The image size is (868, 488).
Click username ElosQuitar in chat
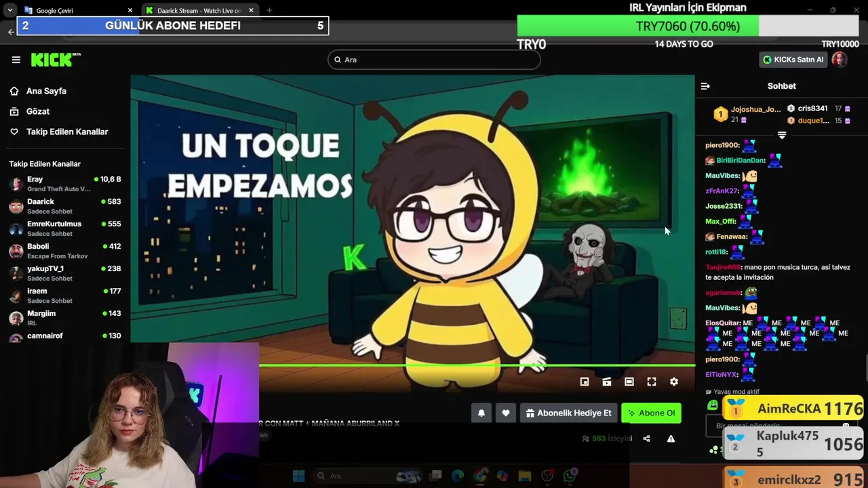tap(723, 323)
